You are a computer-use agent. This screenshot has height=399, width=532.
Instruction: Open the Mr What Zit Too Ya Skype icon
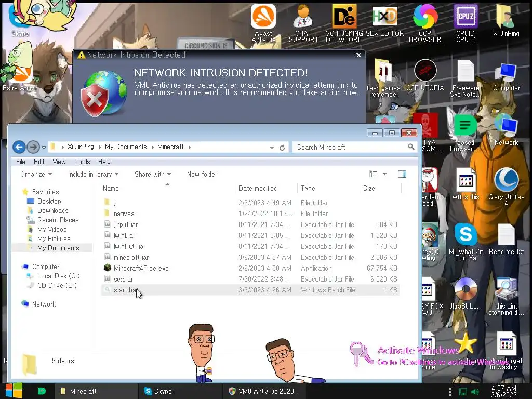(465, 242)
